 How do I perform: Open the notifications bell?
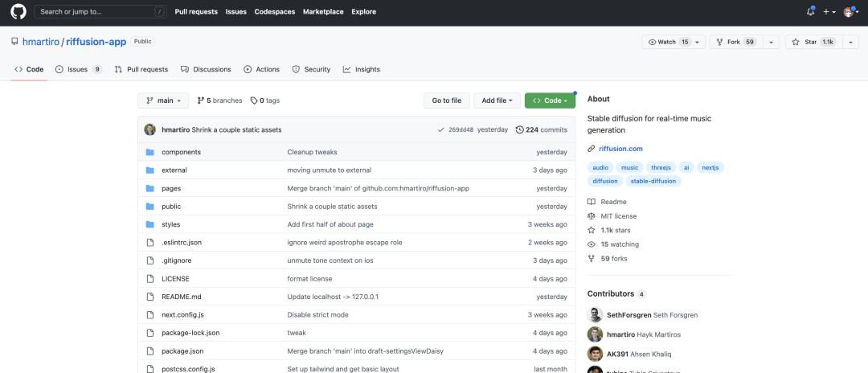coord(810,11)
